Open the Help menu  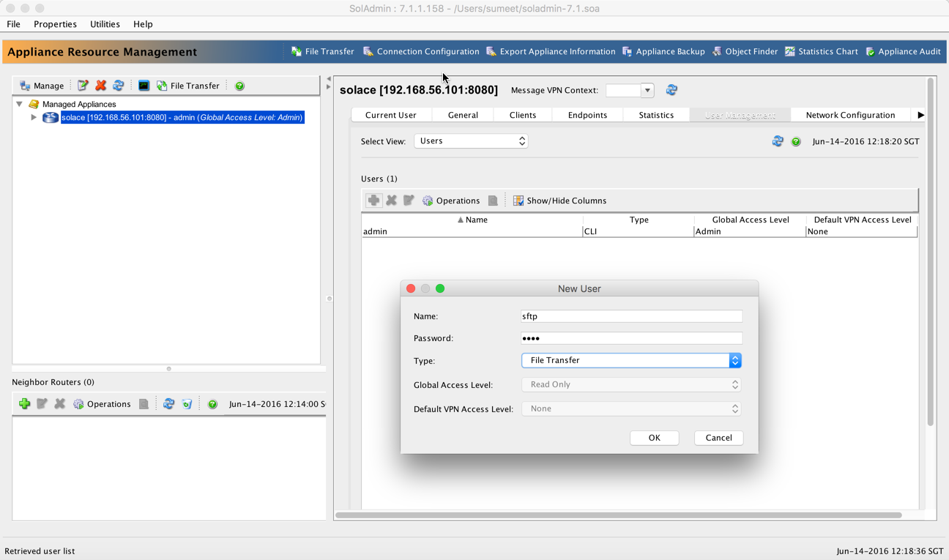(143, 24)
